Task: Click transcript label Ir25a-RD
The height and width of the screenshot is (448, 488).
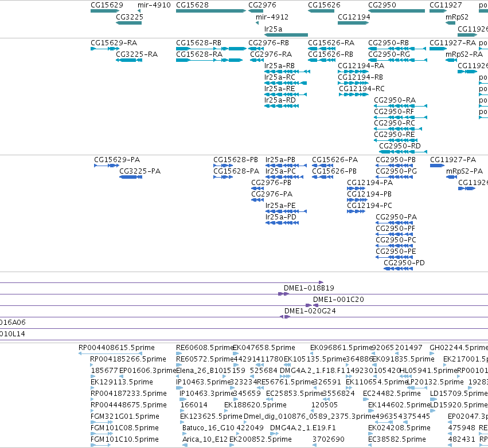Action: click(280, 100)
